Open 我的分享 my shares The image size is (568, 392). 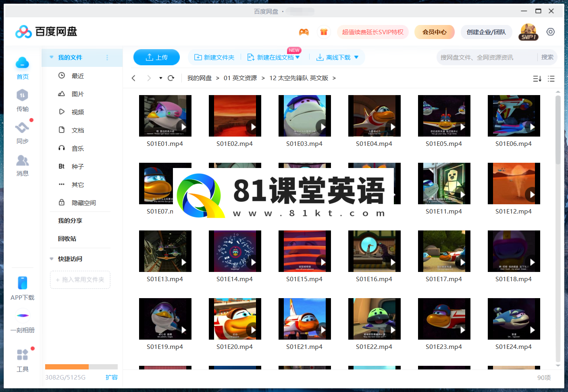pyautogui.click(x=70, y=221)
